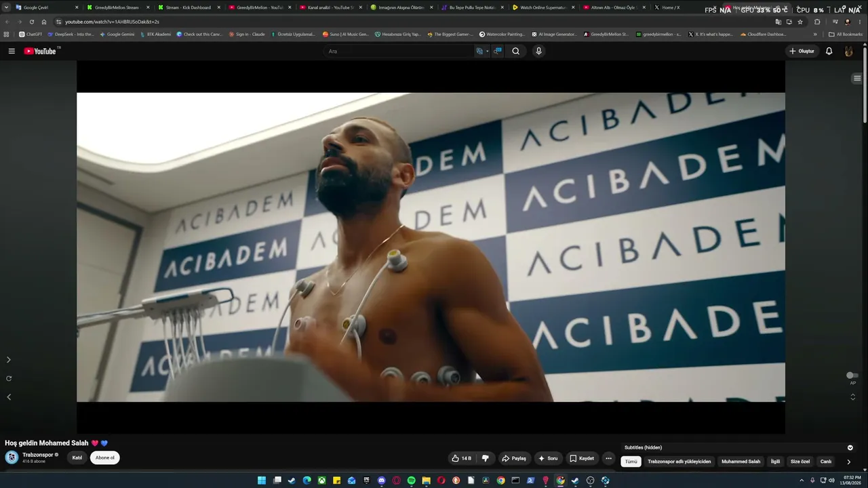Switch to the Stream - Kick Dashboard tab
The image size is (868, 488).
tap(190, 7)
